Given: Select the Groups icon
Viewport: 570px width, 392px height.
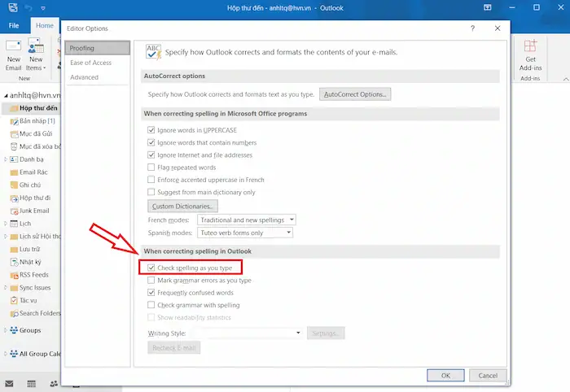Looking at the screenshot, I should coord(14,330).
